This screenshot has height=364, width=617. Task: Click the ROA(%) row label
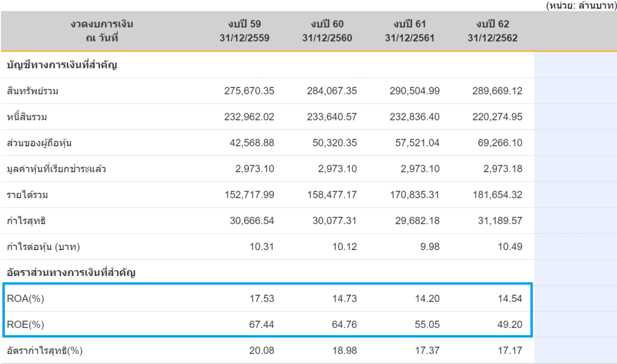[x=25, y=298]
